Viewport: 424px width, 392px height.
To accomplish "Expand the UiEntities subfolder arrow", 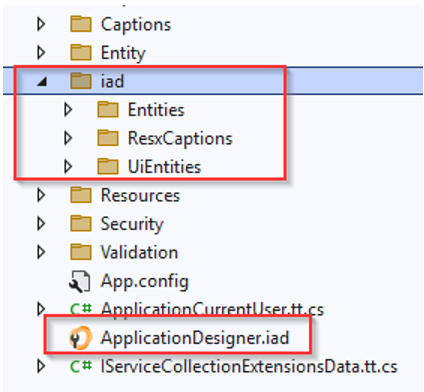I will tap(68, 166).
